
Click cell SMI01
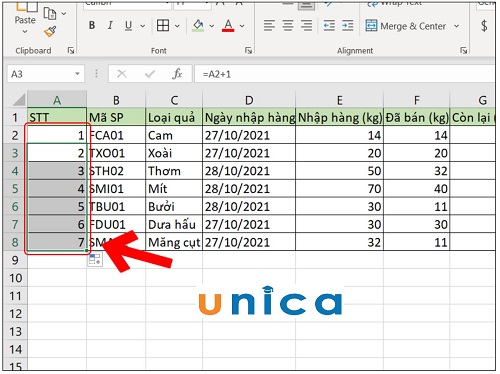tap(116, 189)
